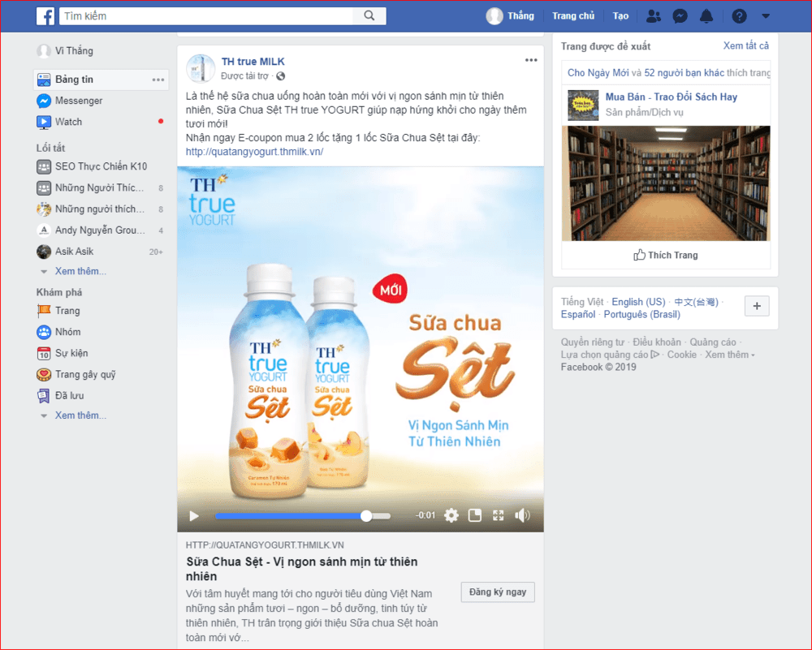Click the search magnifier button
This screenshot has height=650, width=812.
click(x=369, y=15)
